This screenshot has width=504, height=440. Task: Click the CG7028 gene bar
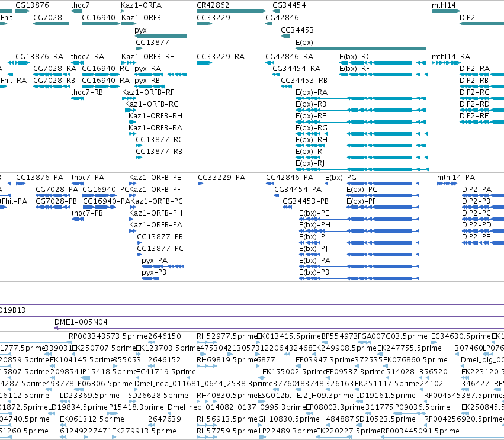[51, 24]
